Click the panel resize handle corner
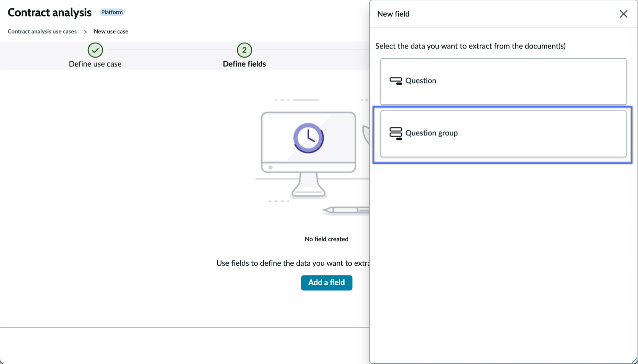Image resolution: width=638 pixels, height=364 pixels. [x=634, y=360]
